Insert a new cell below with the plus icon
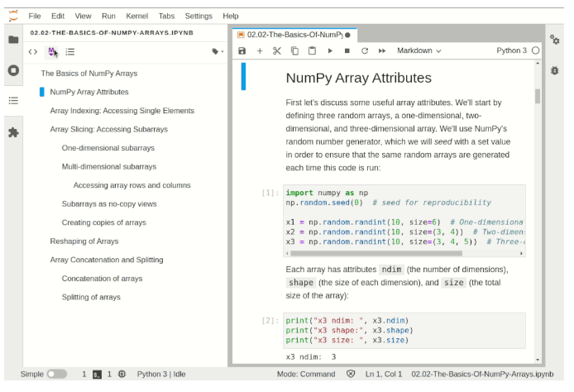574x392 pixels. pyautogui.click(x=260, y=51)
